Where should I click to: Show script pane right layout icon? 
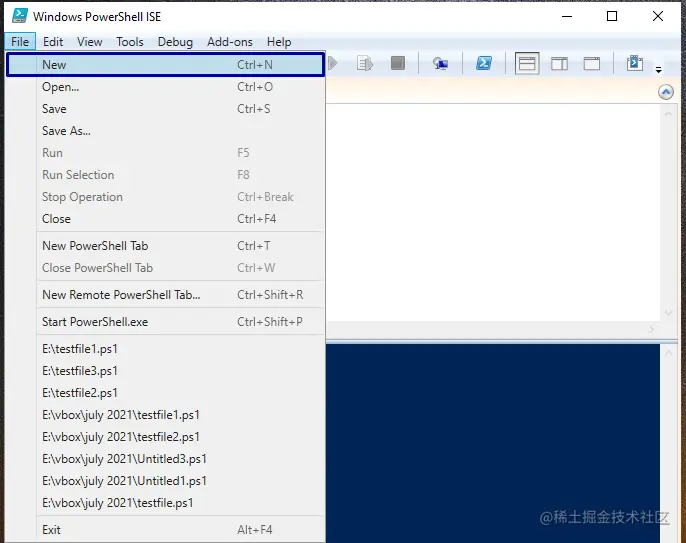click(559, 64)
